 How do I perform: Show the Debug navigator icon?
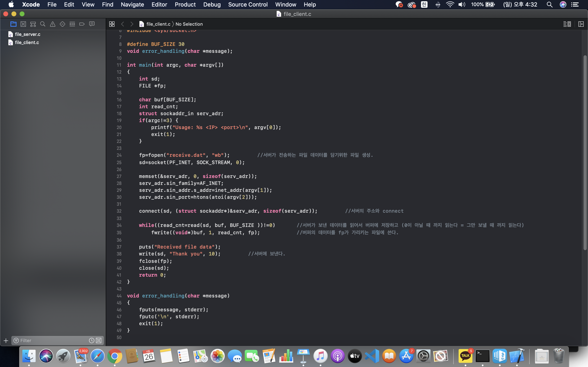point(72,24)
